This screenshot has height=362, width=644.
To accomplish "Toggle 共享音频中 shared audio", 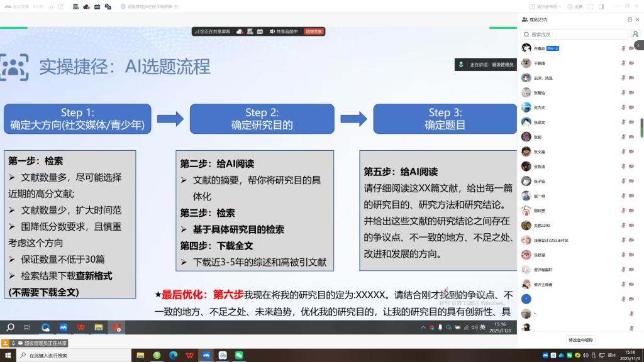I will (x=284, y=31).
